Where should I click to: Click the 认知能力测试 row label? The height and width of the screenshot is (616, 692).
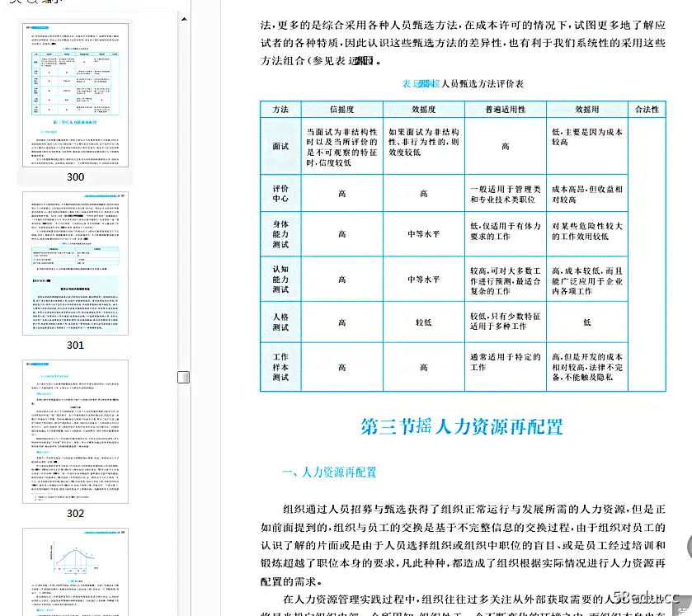click(x=280, y=279)
